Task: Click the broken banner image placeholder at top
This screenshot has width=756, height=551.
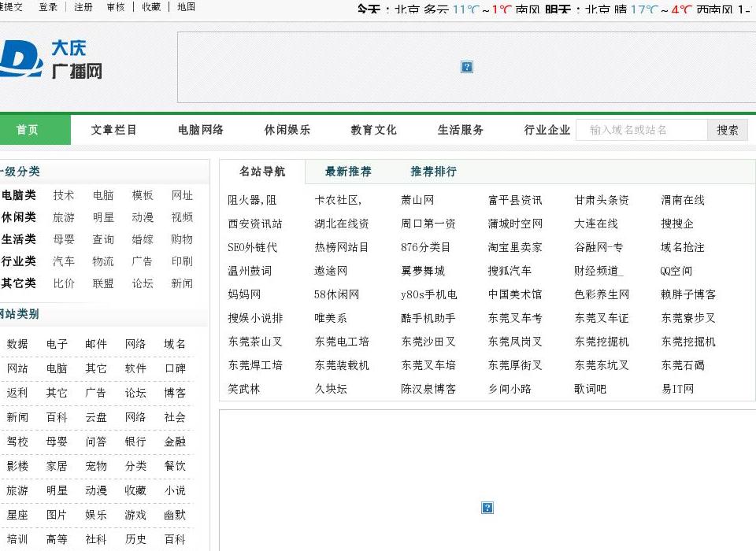Action: pyautogui.click(x=467, y=67)
